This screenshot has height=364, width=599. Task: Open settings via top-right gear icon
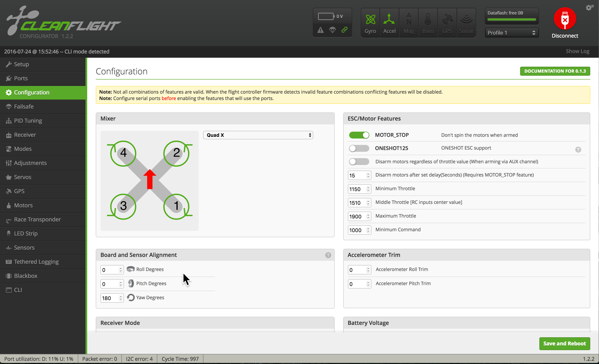tap(589, 7)
